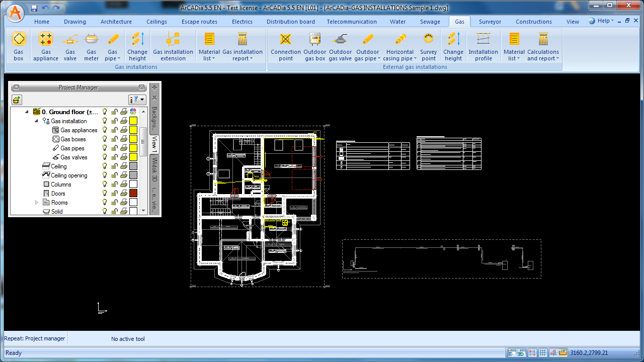The width and height of the screenshot is (644, 362).
Task: Click Gas installation extension icon
Action: tap(173, 46)
